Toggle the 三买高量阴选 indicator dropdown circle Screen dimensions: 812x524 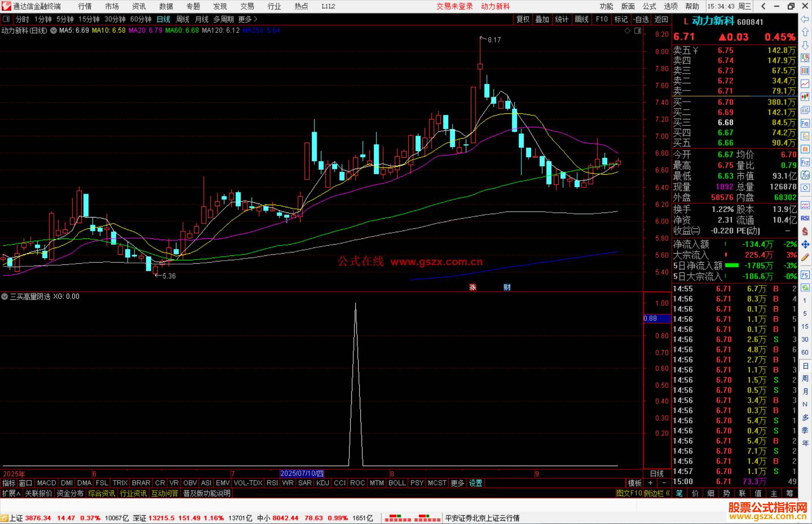[5, 296]
